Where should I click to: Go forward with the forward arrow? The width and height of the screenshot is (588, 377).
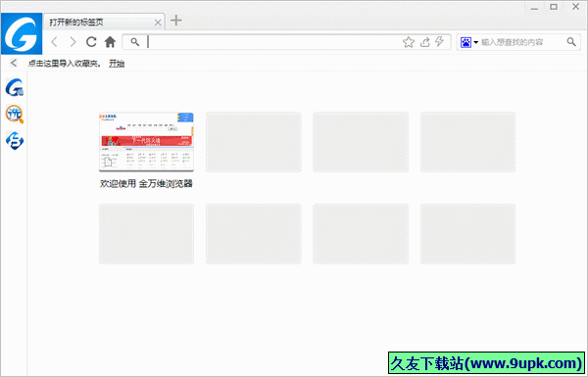73,42
